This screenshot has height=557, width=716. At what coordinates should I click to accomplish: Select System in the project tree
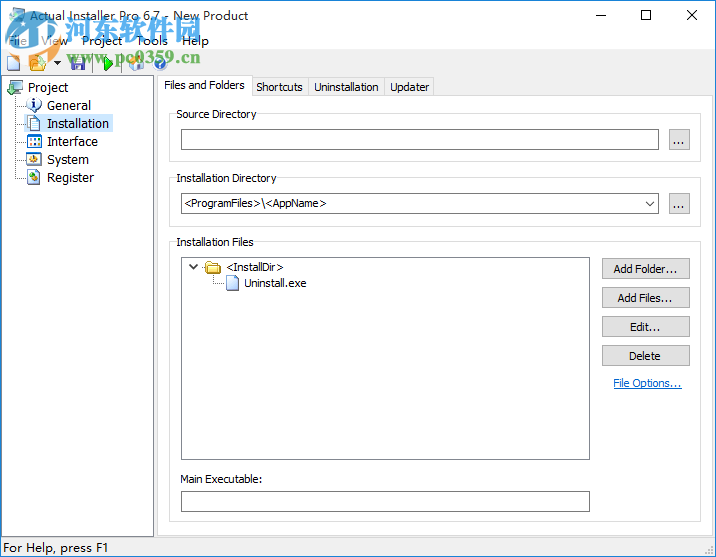68,159
